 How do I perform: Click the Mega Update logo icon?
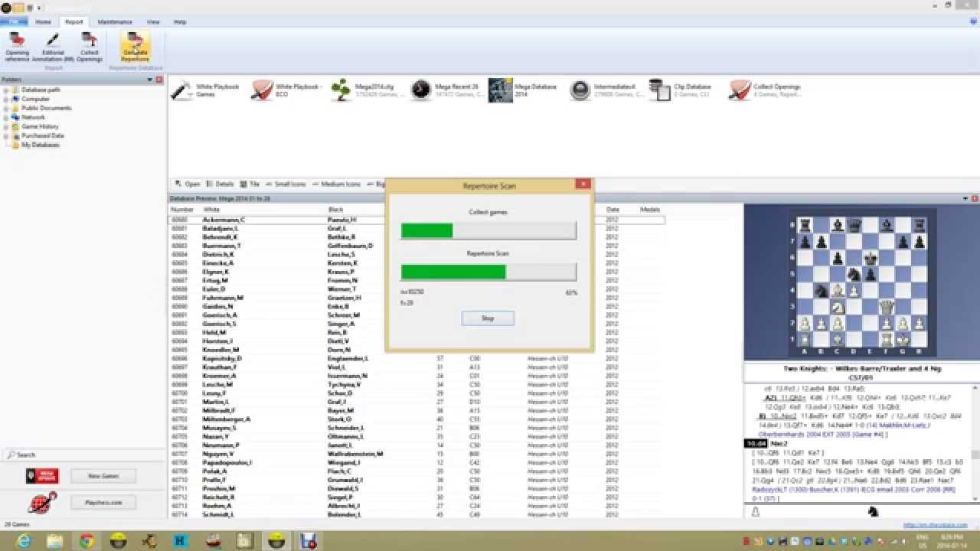pos(42,476)
